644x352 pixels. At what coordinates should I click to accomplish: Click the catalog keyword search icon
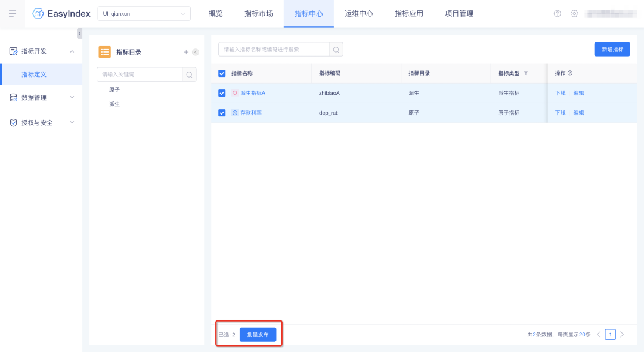click(190, 75)
